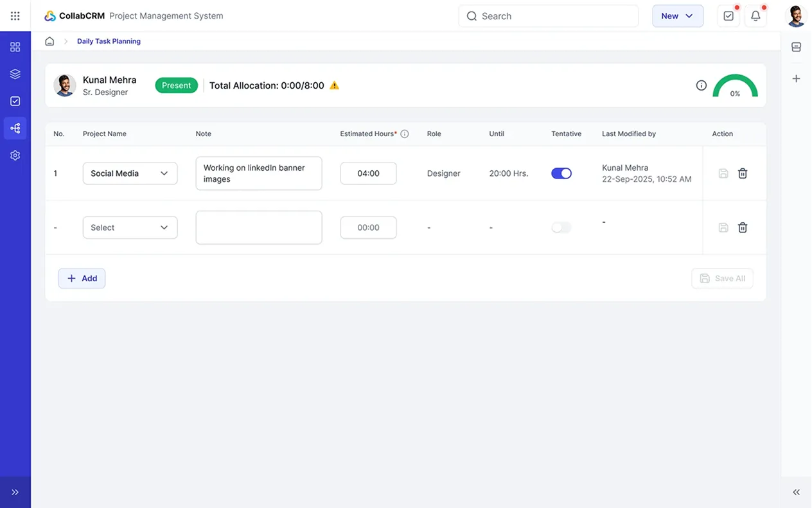The height and width of the screenshot is (508, 812).
Task: Open the app grid launcher icon
Action: coord(15,16)
